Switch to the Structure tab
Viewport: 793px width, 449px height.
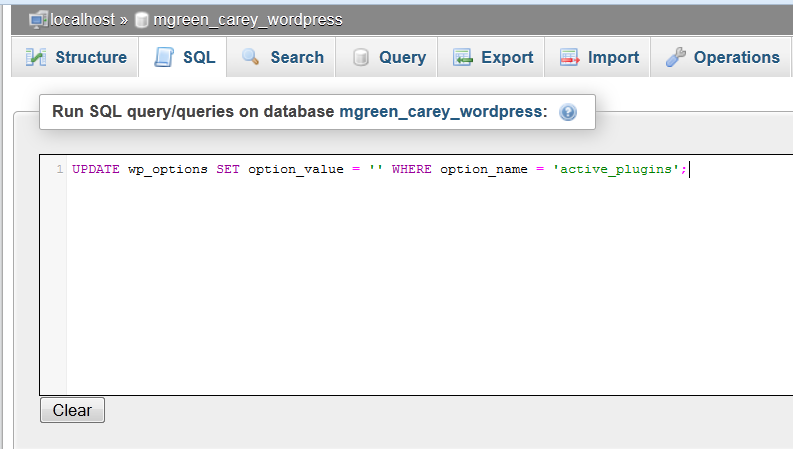click(90, 58)
